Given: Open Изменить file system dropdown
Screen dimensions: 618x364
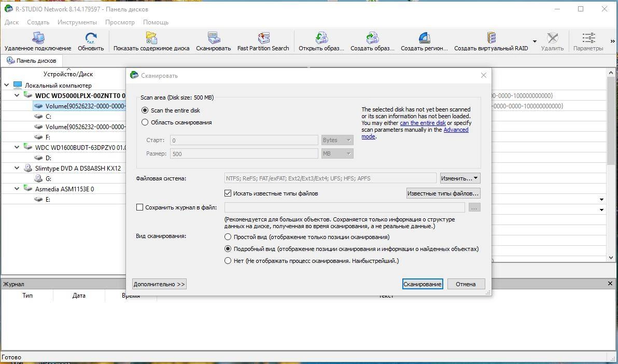Looking at the screenshot, I should [460, 178].
